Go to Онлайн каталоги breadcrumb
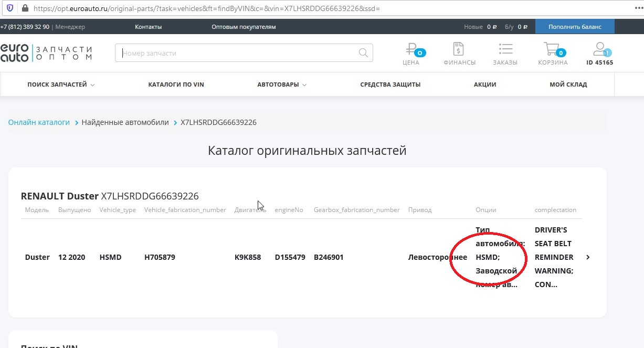Viewport: 644px width, 348px height. pos(39,122)
